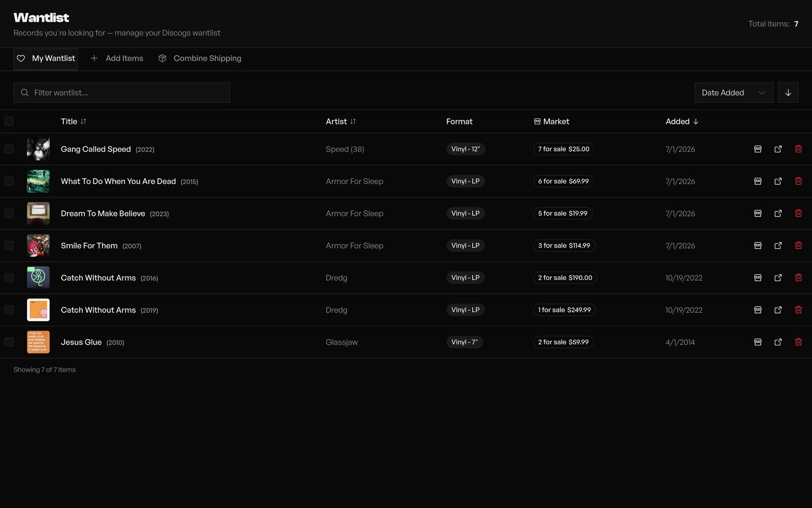Open external link for Catch Without Arms (2016)
The image size is (812, 508).
pos(778,278)
